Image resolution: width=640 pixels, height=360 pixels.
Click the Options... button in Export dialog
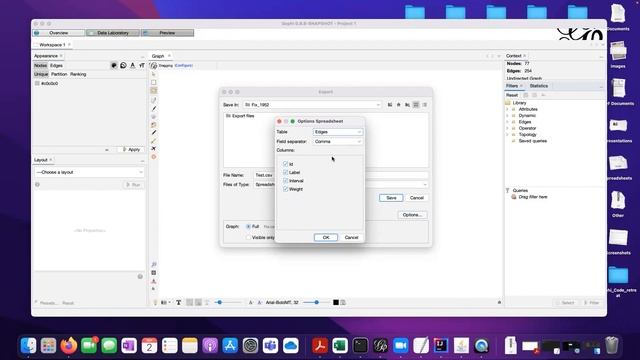(412, 215)
